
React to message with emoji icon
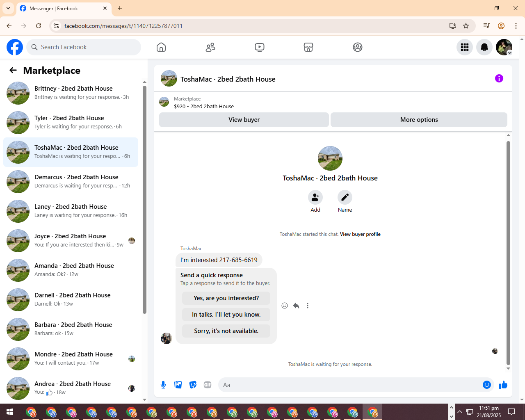pyautogui.click(x=285, y=306)
